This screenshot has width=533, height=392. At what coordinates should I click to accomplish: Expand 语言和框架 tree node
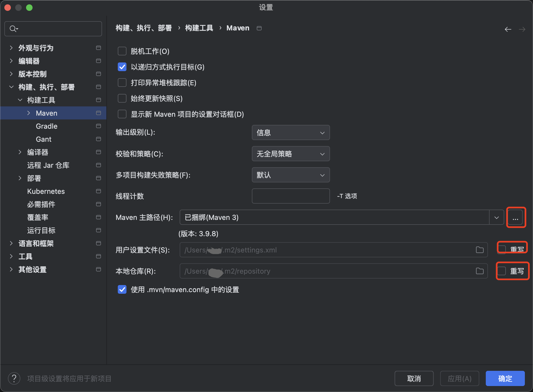pyautogui.click(x=11, y=243)
